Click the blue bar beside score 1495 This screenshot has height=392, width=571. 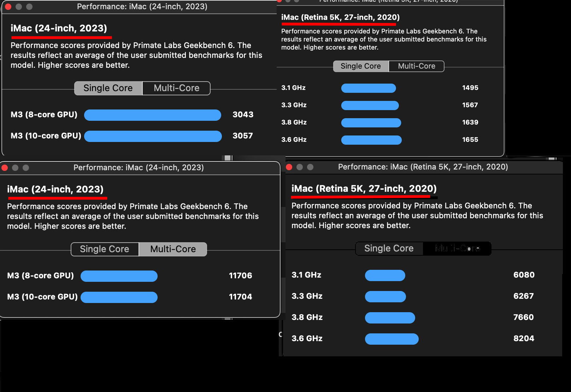(x=369, y=88)
